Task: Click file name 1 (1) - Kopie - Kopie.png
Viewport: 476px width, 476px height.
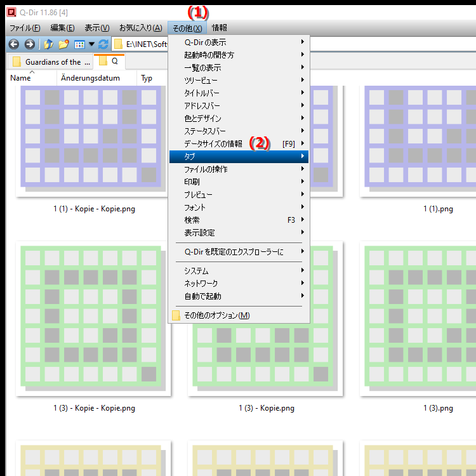Action: [x=94, y=209]
